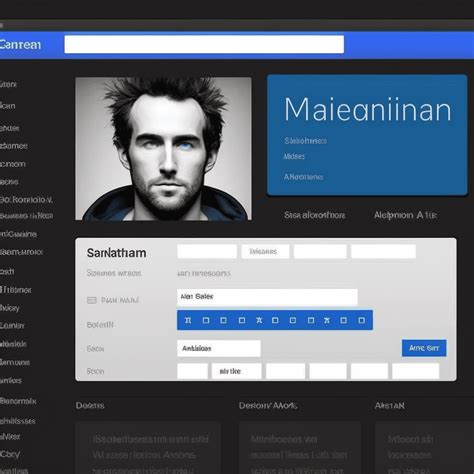Click the last square icon in the blue icon bar
Viewport: 474px width, 474px height.
361,320
